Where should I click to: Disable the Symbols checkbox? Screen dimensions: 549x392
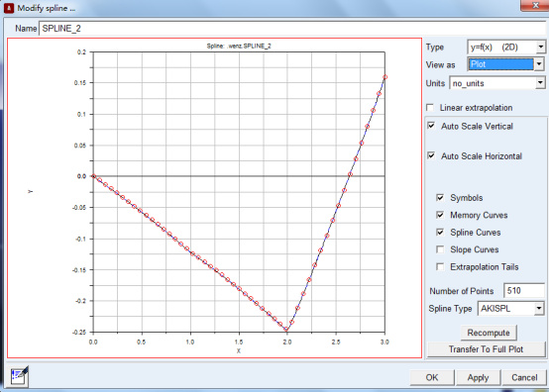[440, 198]
